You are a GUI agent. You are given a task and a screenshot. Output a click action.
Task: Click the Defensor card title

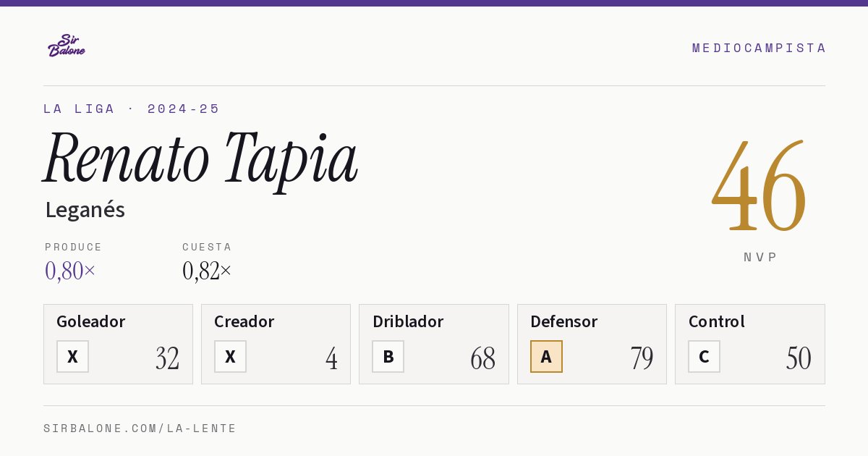tap(564, 321)
